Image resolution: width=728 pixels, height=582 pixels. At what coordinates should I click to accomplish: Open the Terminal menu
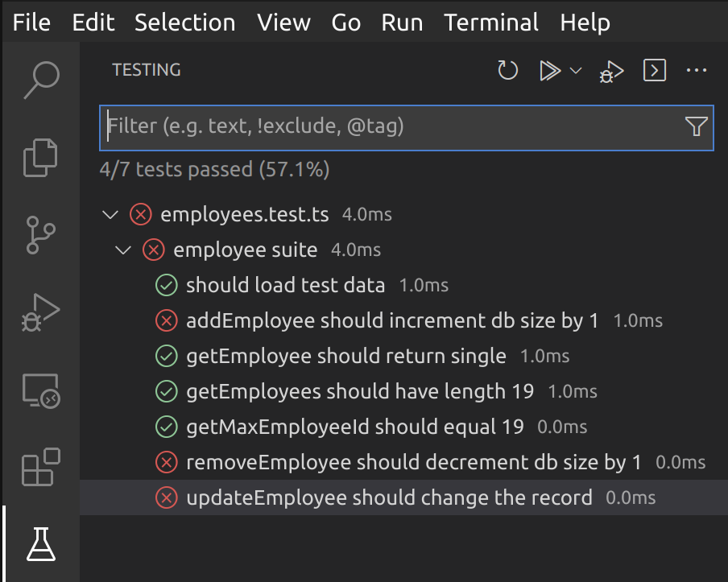(x=491, y=22)
